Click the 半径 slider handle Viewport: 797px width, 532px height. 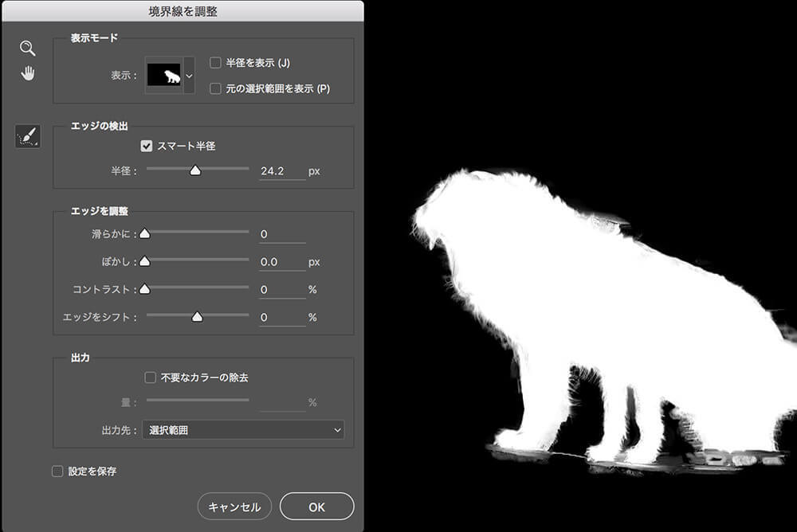click(x=196, y=168)
